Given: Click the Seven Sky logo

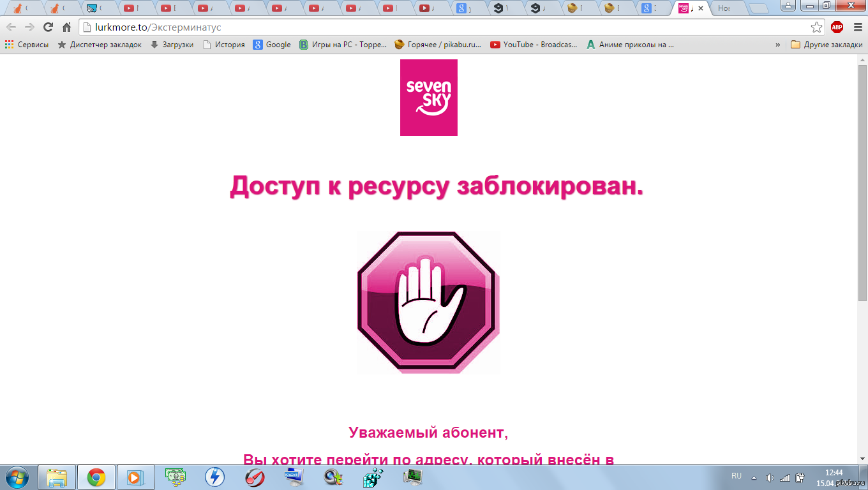Looking at the screenshot, I should coord(428,97).
